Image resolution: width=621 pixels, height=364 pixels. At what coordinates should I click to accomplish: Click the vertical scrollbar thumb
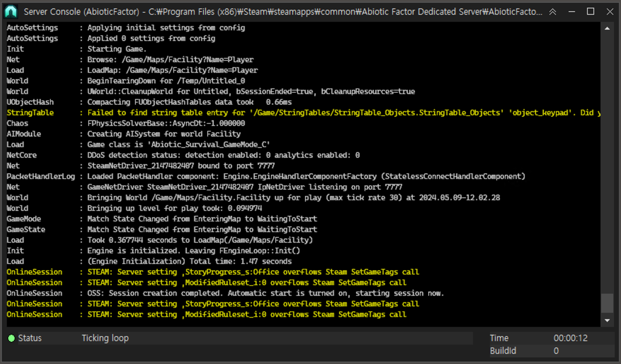[607, 303]
